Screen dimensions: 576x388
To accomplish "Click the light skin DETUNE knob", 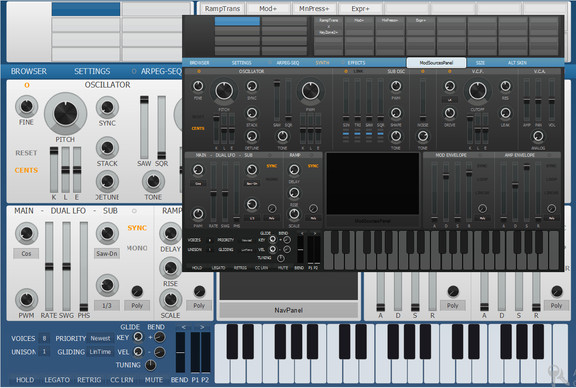I will (107, 181).
